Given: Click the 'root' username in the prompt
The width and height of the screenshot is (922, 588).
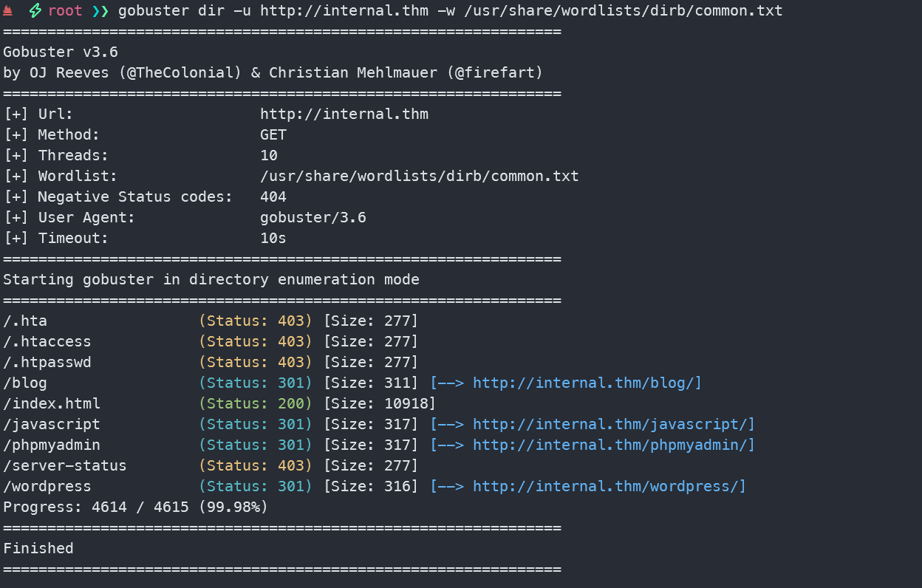Looking at the screenshot, I should tap(65, 11).
